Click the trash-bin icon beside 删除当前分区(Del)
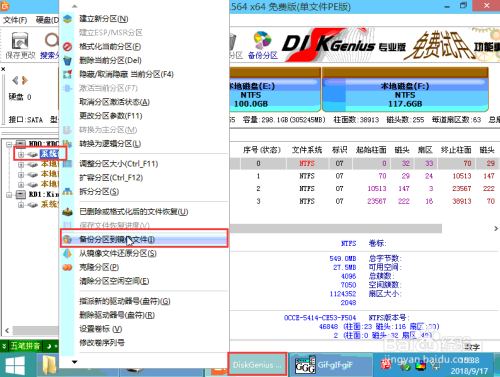The width and height of the screenshot is (500, 377). [68, 61]
